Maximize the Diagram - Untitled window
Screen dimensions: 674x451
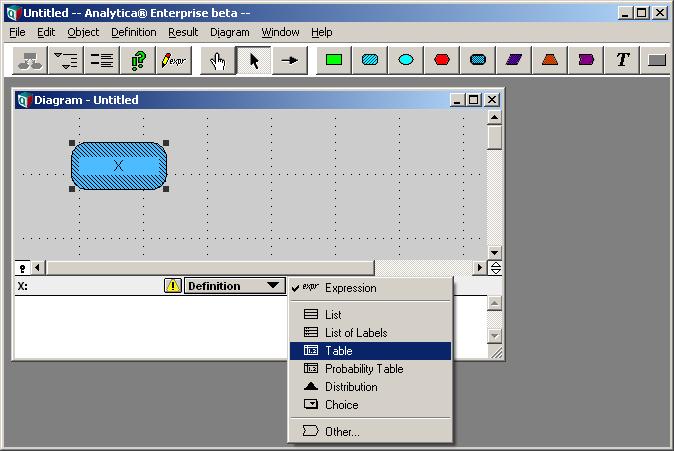tap(473, 100)
